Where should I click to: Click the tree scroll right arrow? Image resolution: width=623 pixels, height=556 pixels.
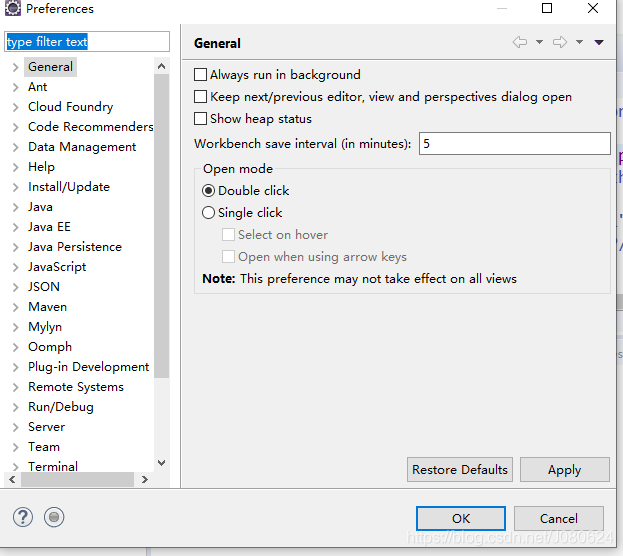click(145, 479)
